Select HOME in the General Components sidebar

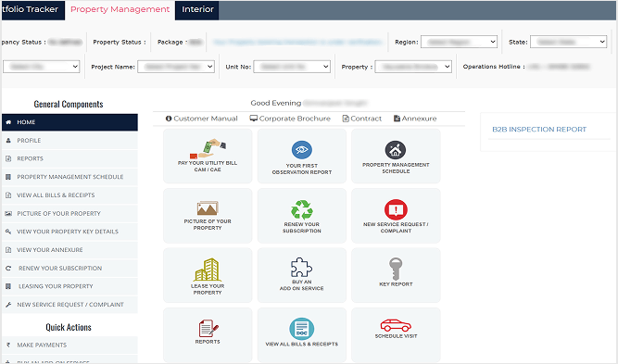click(x=69, y=122)
